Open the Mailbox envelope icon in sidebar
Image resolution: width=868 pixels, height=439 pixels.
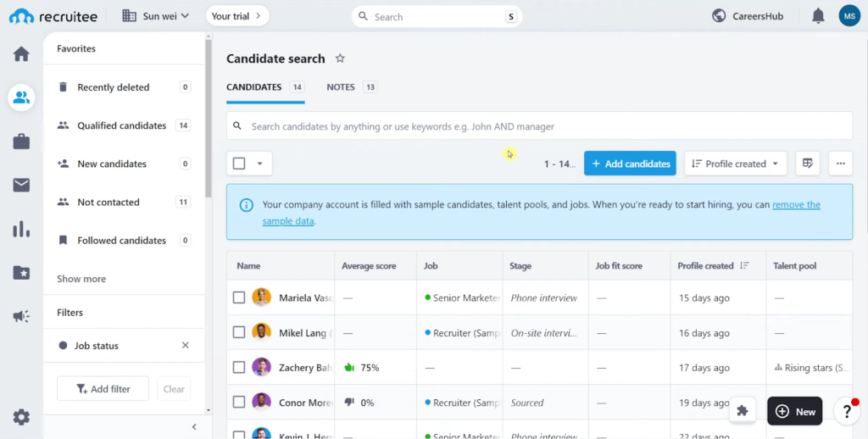(x=21, y=185)
